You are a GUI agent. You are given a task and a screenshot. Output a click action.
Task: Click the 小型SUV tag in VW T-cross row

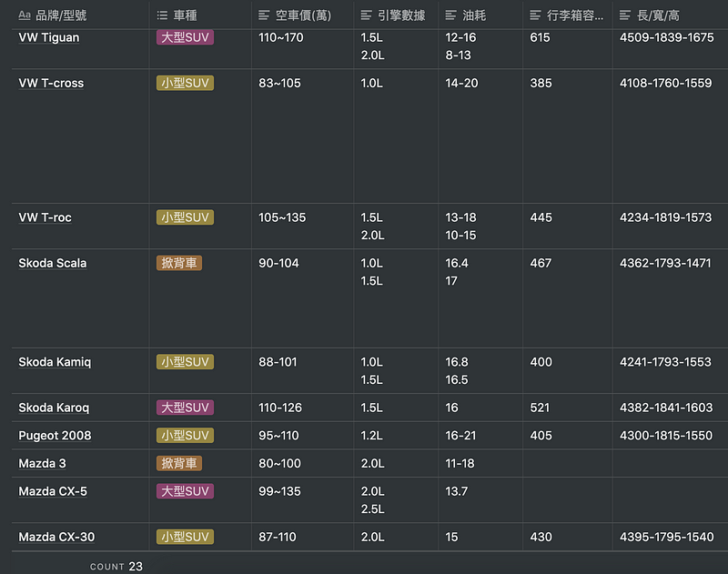pyautogui.click(x=185, y=83)
